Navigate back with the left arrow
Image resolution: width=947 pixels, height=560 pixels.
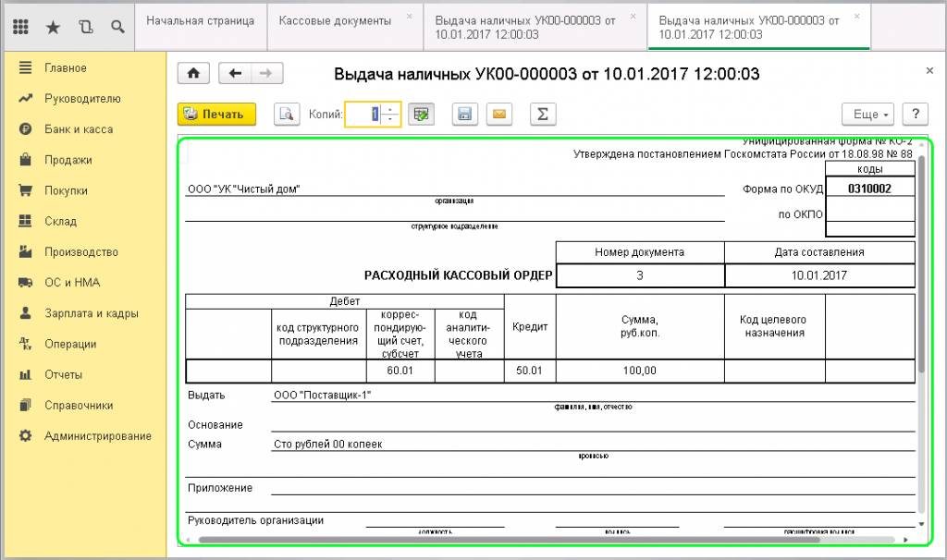(x=235, y=74)
